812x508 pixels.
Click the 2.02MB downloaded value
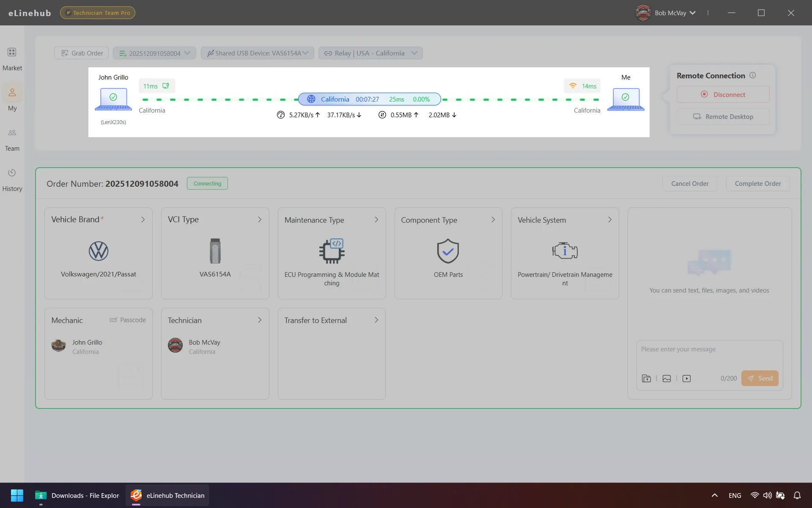click(442, 115)
